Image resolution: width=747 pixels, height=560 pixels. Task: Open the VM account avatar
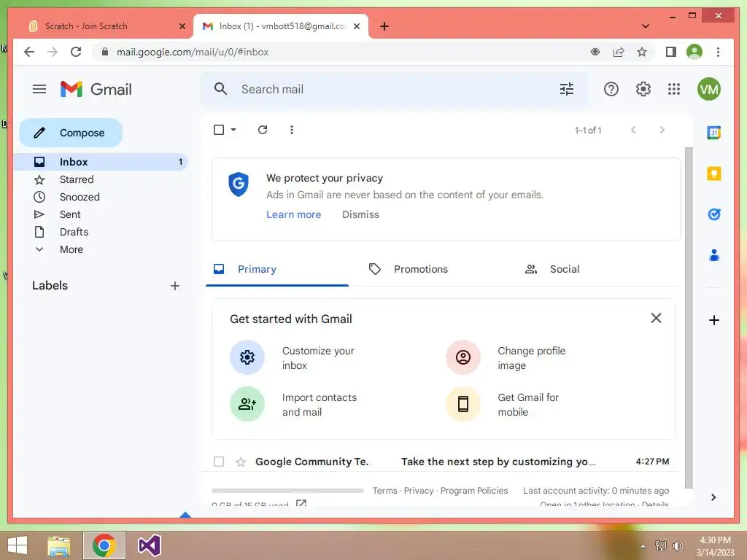click(x=708, y=89)
